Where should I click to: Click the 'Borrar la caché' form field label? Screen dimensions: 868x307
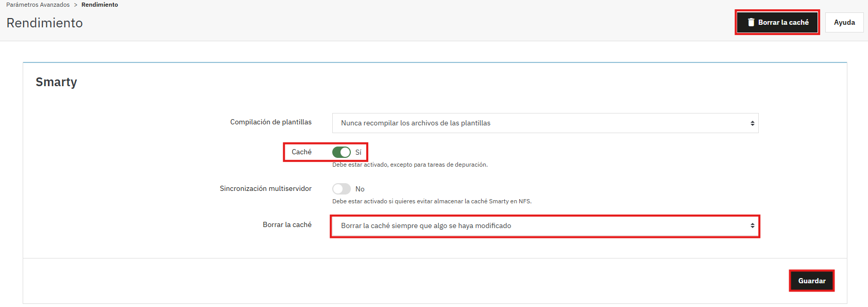[x=287, y=225]
